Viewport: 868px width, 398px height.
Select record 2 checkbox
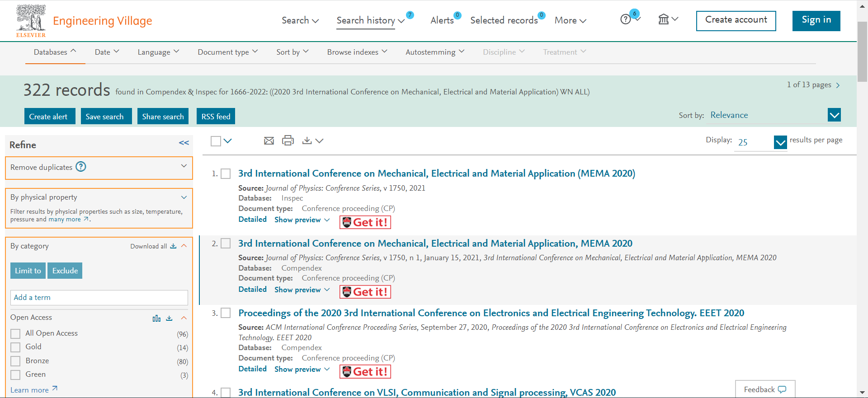point(226,243)
